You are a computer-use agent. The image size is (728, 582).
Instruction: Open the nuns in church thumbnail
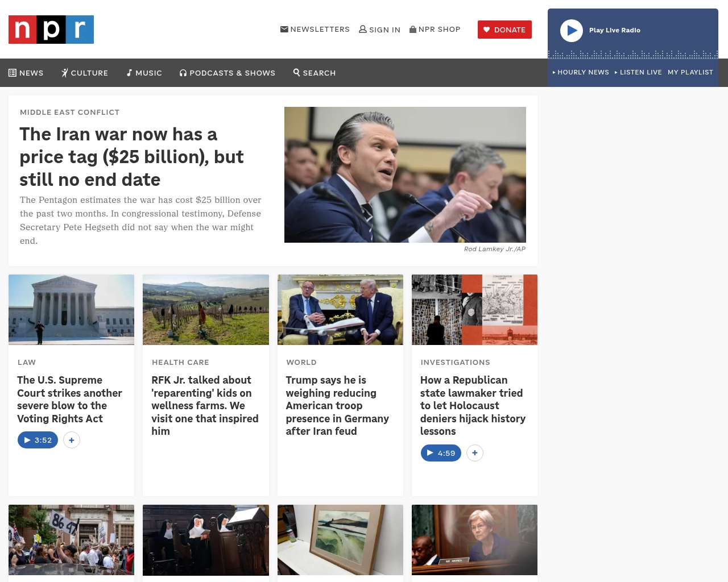[x=206, y=540]
